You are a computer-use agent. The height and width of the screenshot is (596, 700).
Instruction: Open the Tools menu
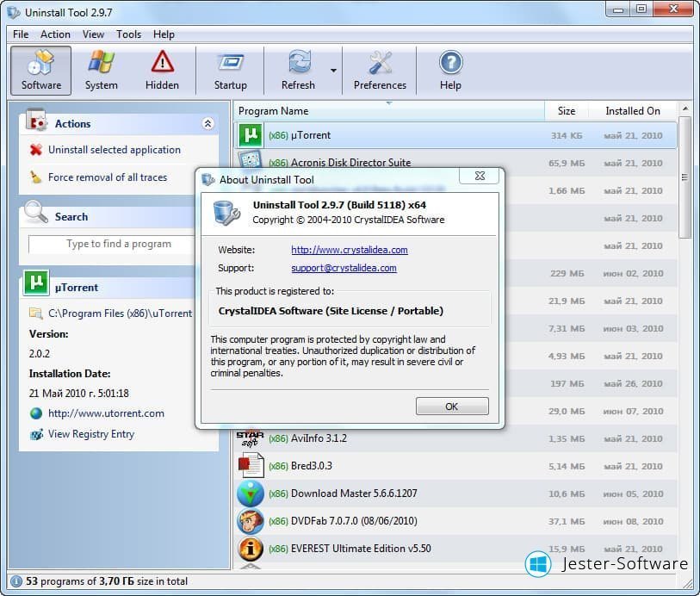click(x=128, y=34)
